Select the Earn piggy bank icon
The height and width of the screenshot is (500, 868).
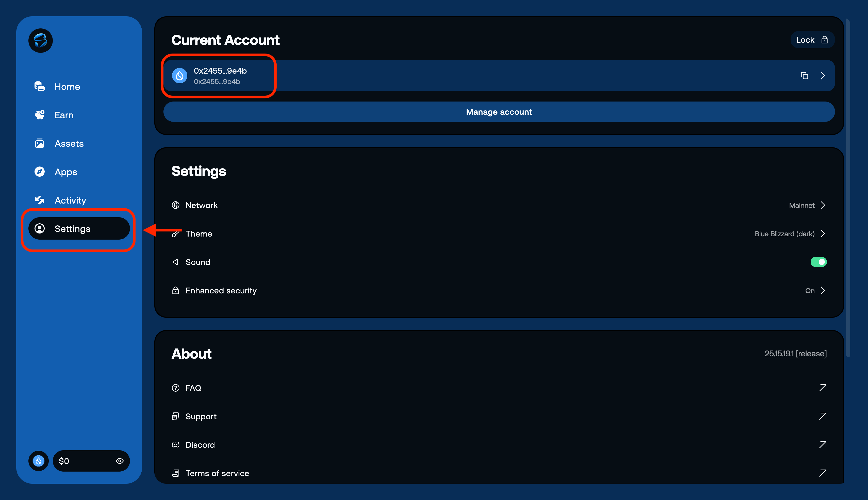click(40, 115)
